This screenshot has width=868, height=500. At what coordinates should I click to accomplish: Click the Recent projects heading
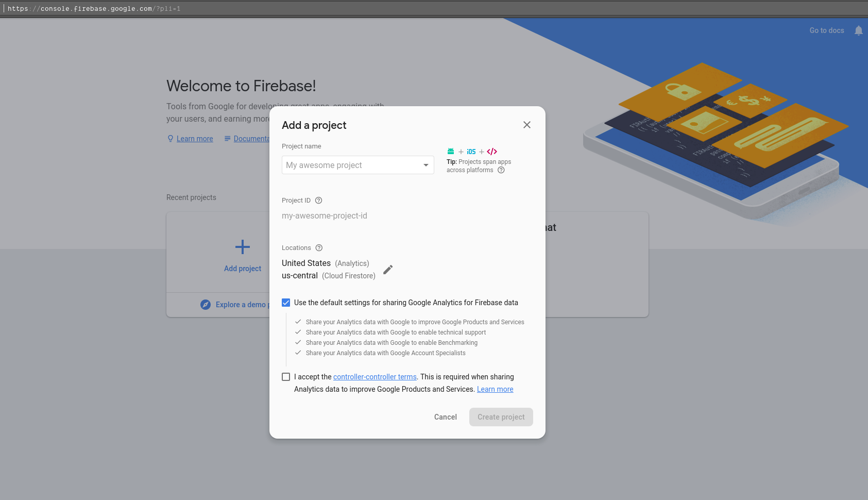[191, 197]
